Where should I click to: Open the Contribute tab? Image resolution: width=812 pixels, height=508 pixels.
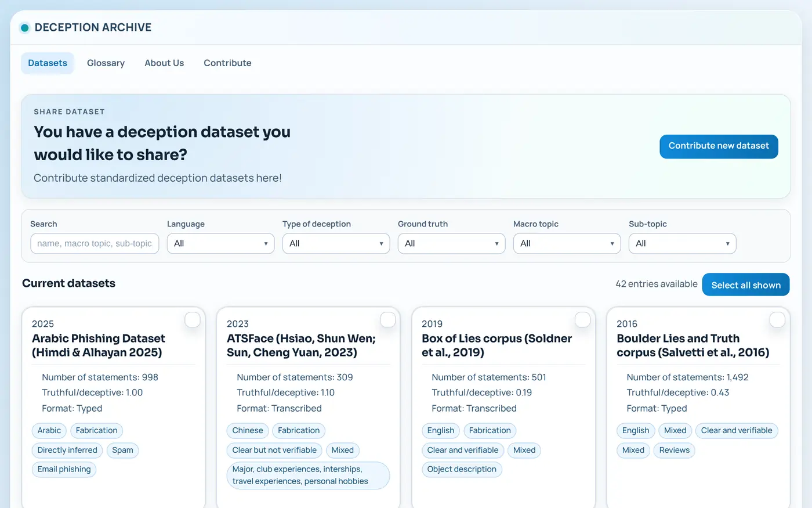(x=227, y=63)
